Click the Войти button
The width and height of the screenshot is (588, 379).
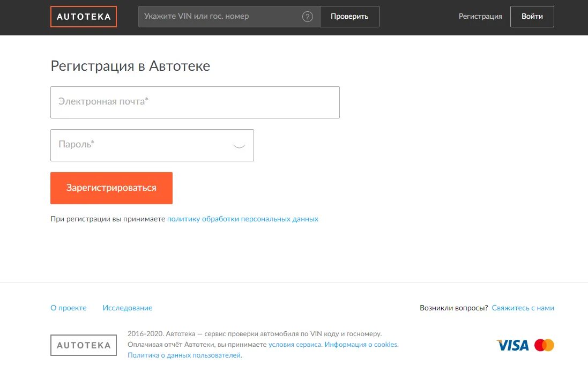click(532, 17)
